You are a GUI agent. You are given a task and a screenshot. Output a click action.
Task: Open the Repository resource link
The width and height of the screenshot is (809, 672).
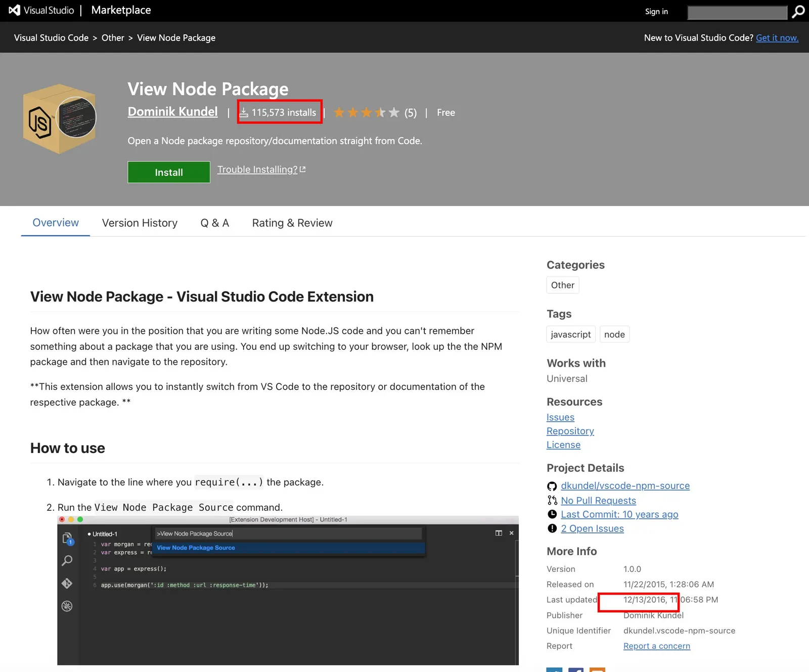[x=570, y=431]
